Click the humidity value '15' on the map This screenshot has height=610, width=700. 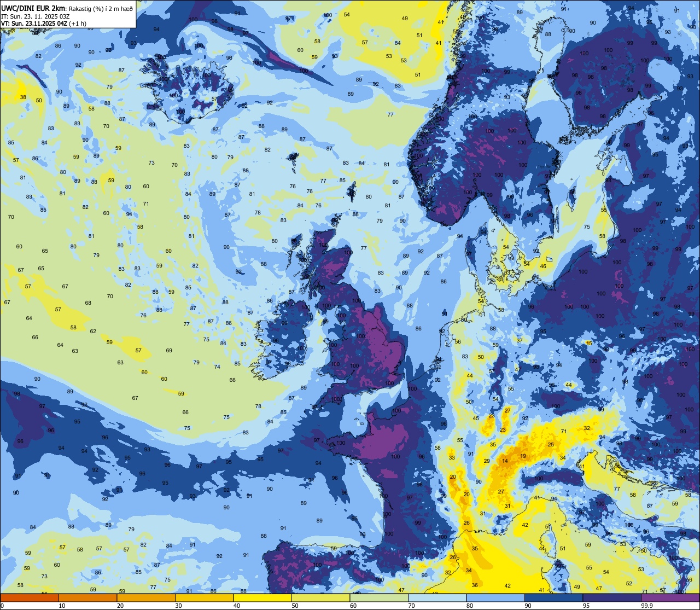(x=589, y=343)
